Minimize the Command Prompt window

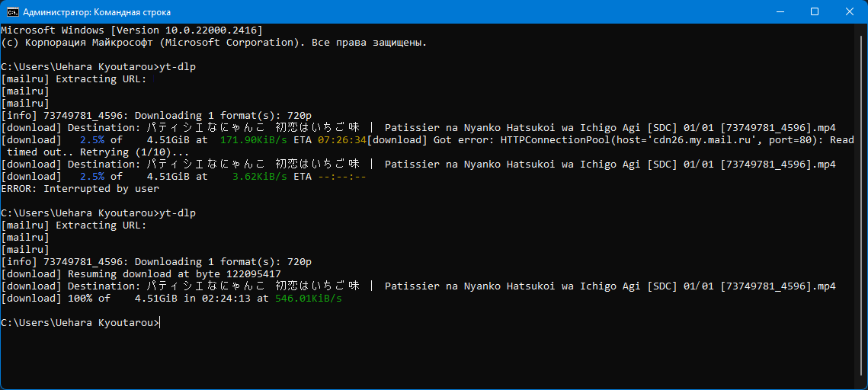(782, 11)
